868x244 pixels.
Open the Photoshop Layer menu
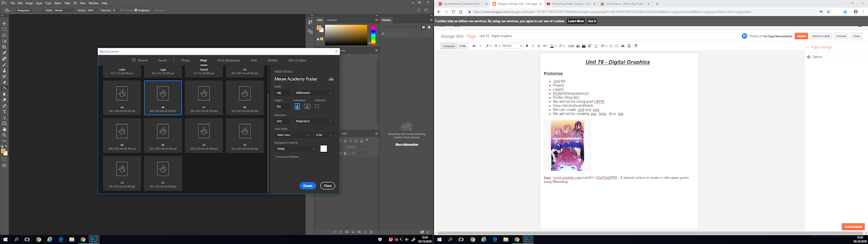tap(39, 3)
